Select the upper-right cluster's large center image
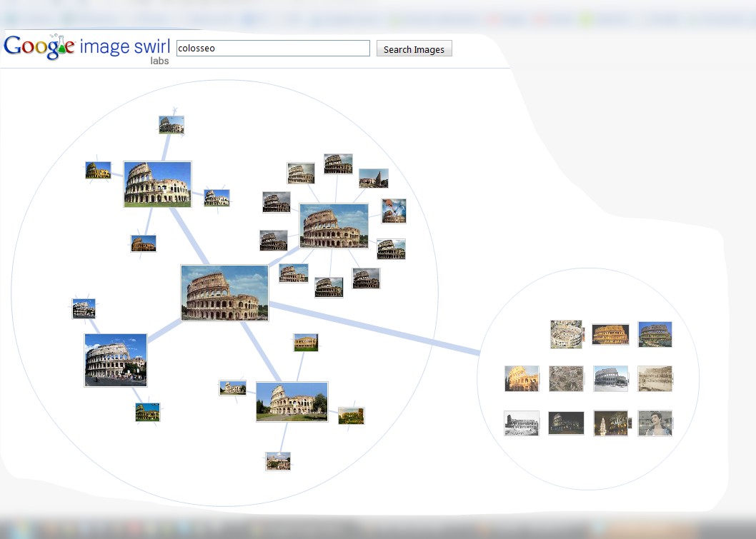 point(334,226)
